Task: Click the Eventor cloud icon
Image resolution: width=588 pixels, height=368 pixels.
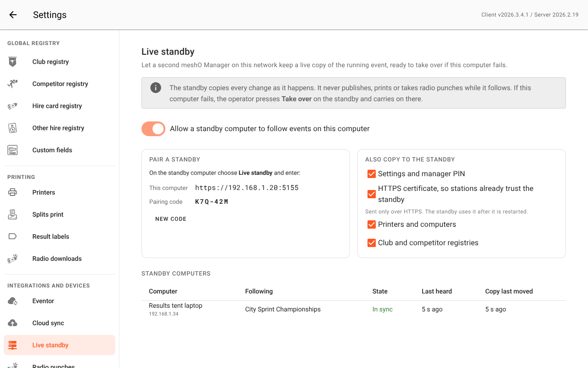Action: point(13,301)
